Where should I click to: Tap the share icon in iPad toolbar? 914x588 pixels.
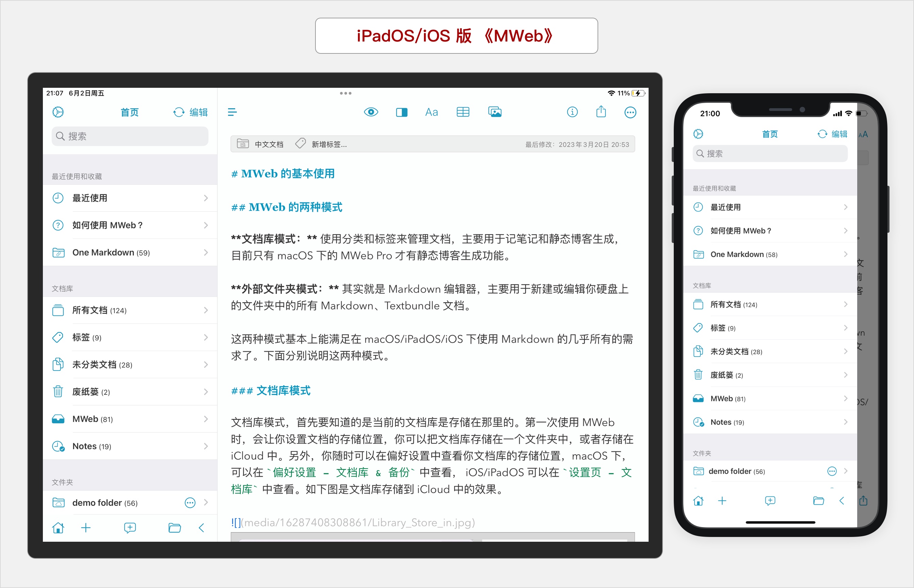point(601,112)
